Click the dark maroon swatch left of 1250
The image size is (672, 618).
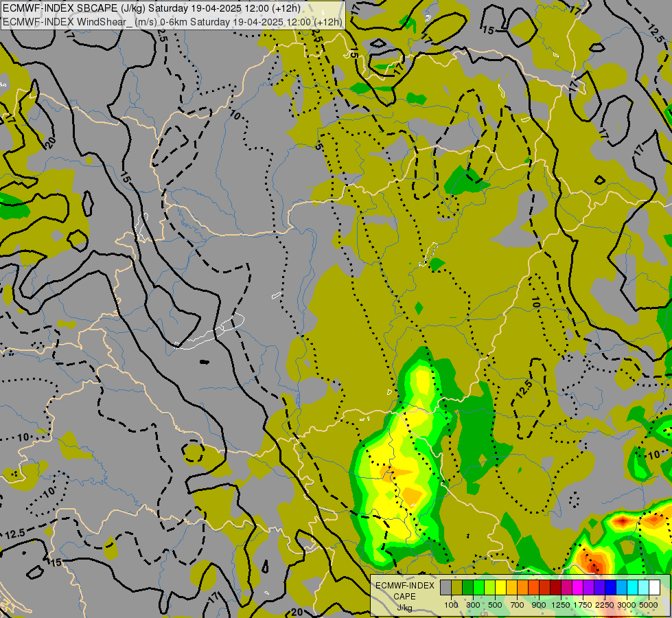556,588
